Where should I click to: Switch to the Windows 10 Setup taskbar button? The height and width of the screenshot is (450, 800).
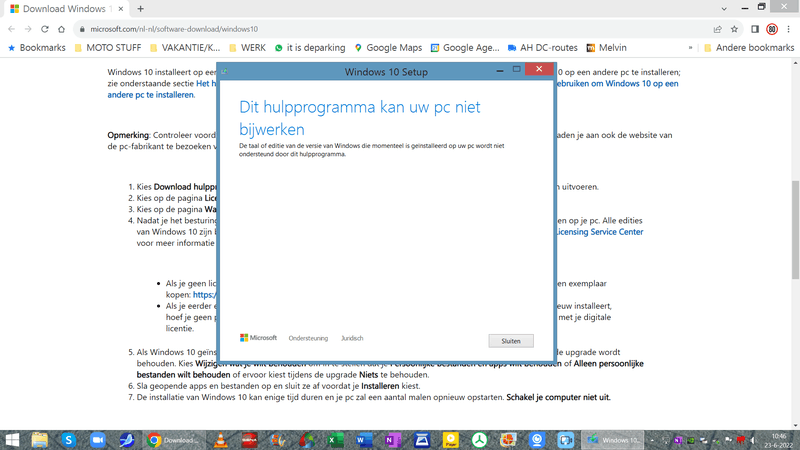click(x=613, y=440)
